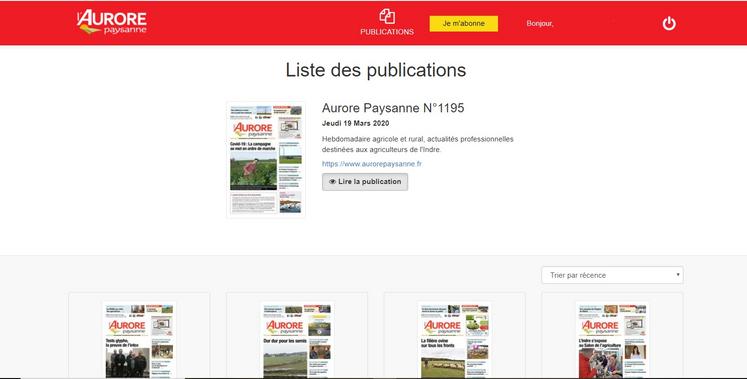
Task: Click the Jeudi 19 Mars 2020 date
Action: click(x=355, y=123)
